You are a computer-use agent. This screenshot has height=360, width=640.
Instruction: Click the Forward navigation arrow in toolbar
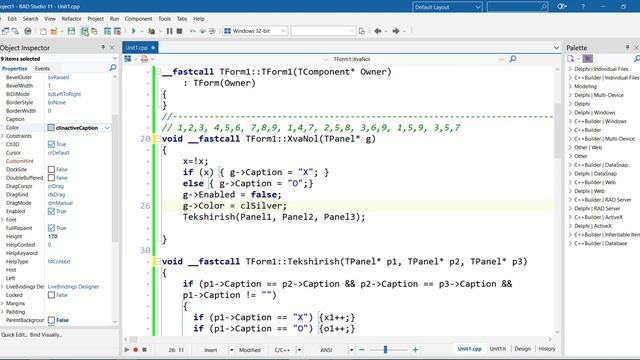point(396,31)
